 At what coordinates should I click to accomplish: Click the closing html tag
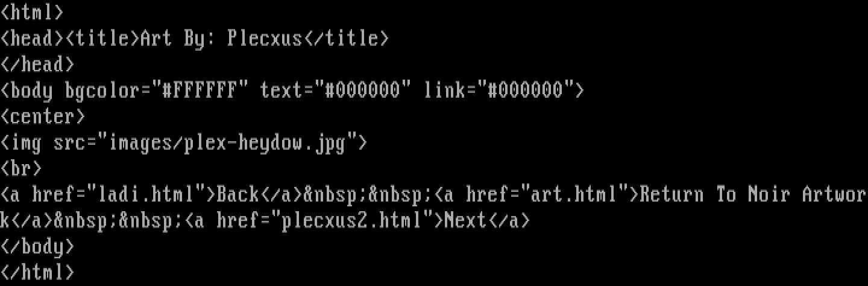tap(37, 272)
